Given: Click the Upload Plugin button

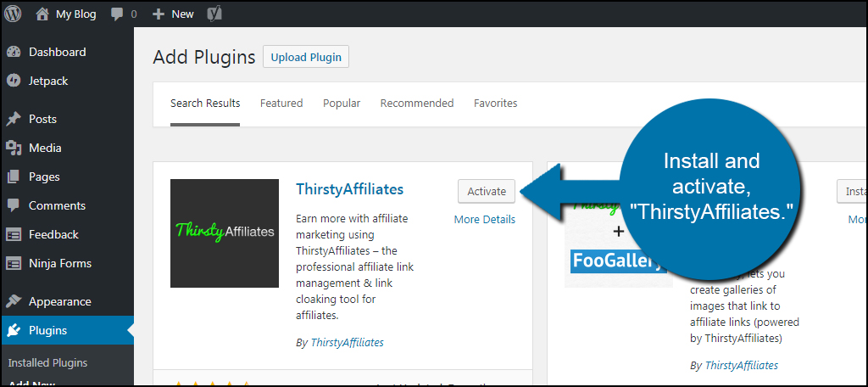Looking at the screenshot, I should point(305,57).
